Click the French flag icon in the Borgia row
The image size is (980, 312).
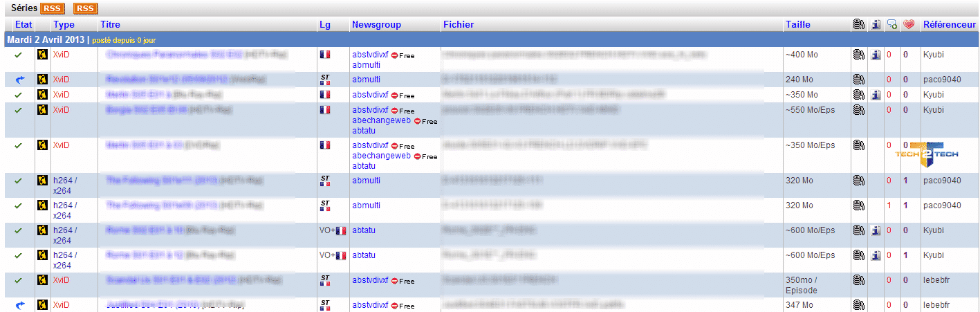tap(325, 110)
